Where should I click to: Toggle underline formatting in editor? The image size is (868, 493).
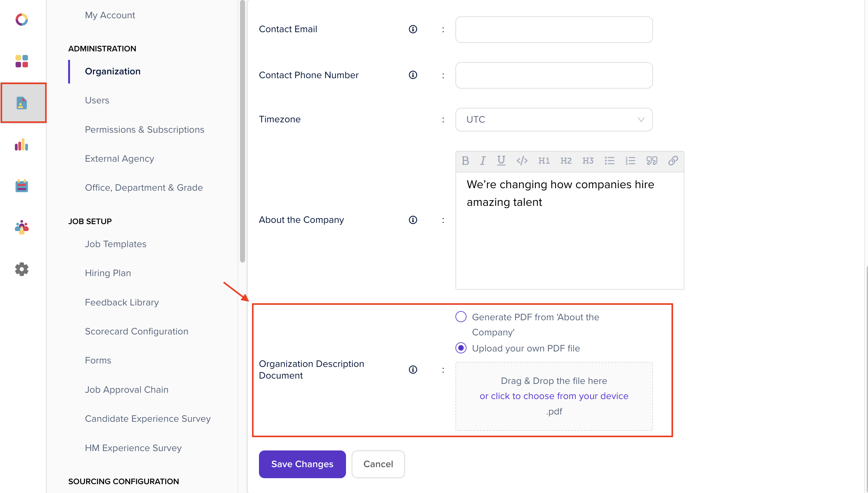point(501,160)
